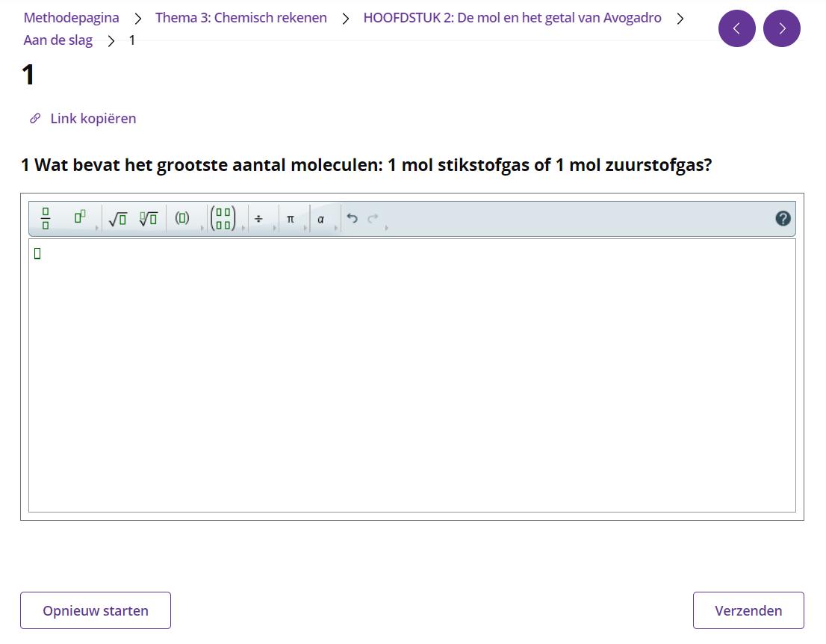Image resolution: width=826 pixels, height=644 pixels.
Task: Open HOOFDSTUK 2 breadcrumb link
Action: [x=512, y=18]
